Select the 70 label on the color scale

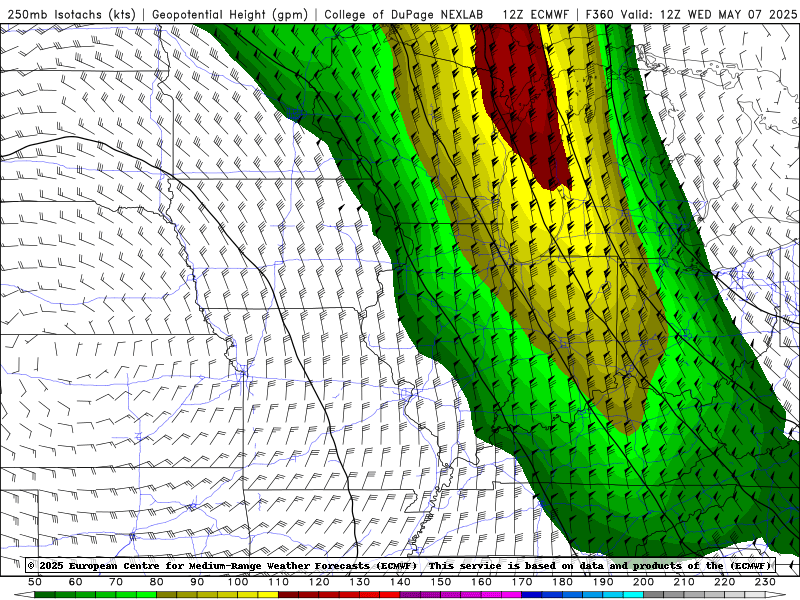[116, 582]
